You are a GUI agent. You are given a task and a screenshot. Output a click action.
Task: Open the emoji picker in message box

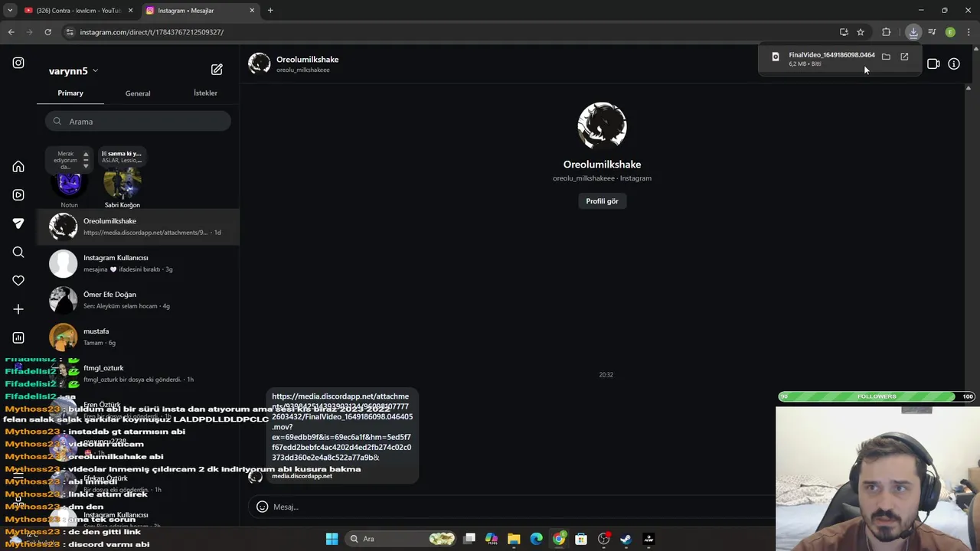[x=262, y=507]
